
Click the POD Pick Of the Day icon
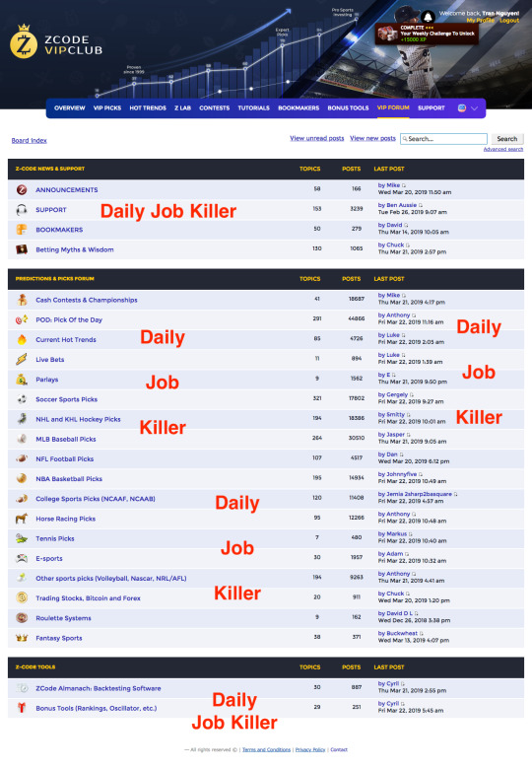(x=22, y=319)
